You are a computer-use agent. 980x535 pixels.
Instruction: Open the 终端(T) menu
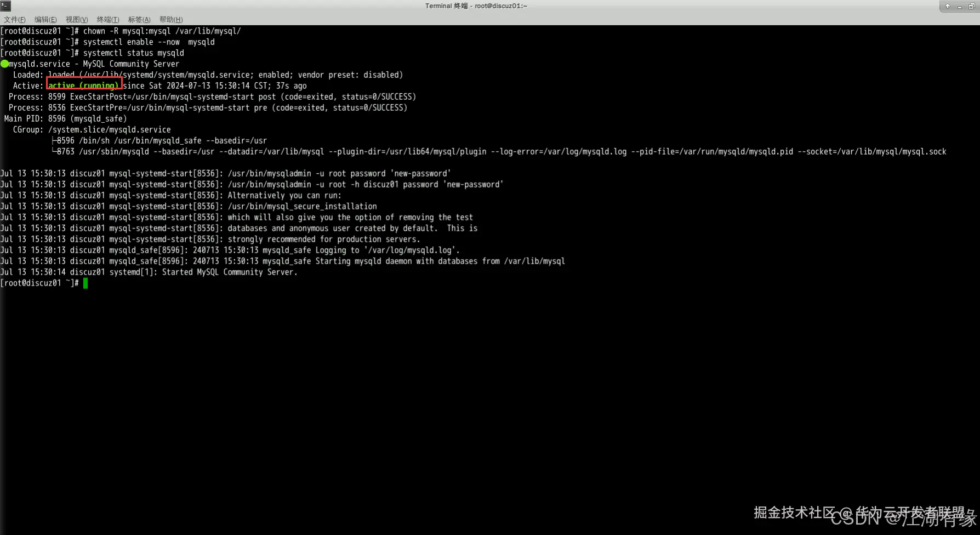108,20
